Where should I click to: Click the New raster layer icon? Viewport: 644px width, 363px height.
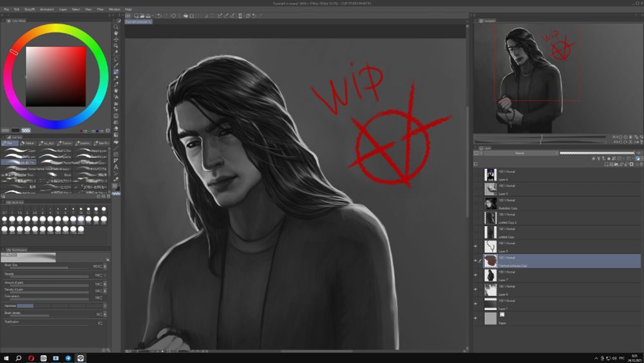[x=606, y=164]
